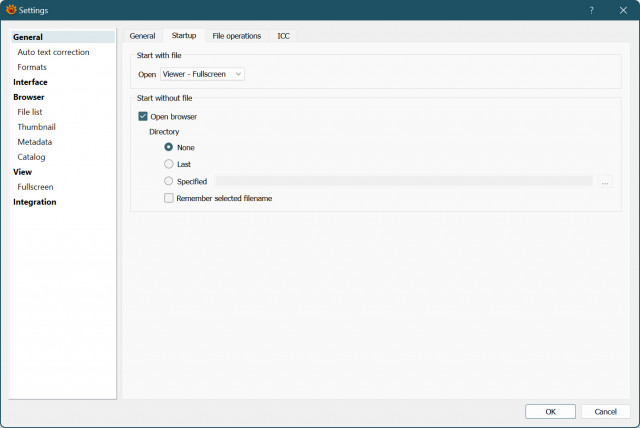This screenshot has height=428, width=640.
Task: Click the help question mark icon
Action: tap(591, 10)
